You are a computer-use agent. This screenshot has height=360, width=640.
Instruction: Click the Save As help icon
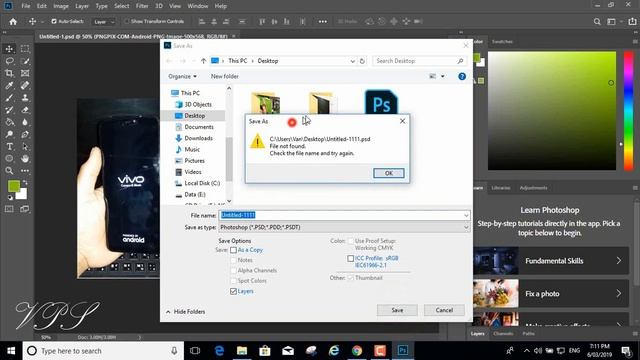[x=462, y=76]
